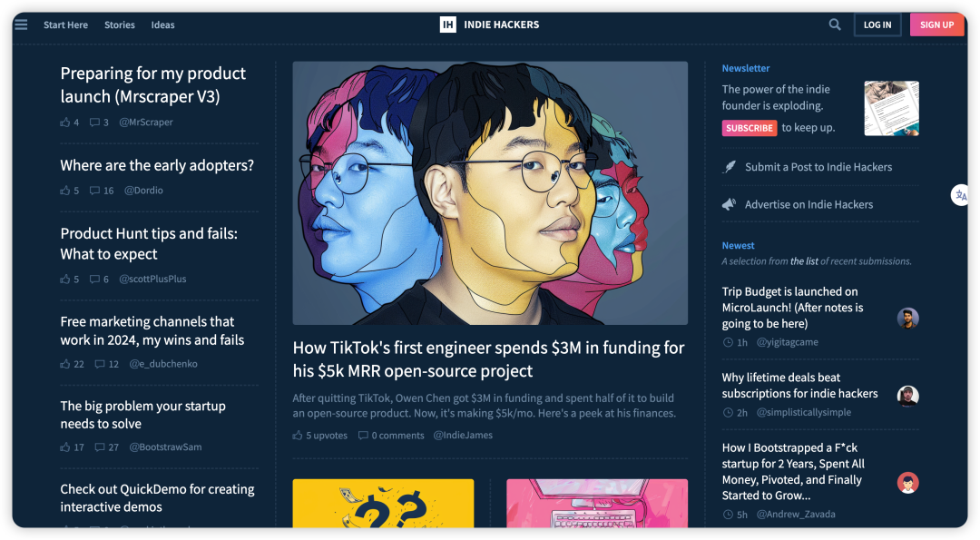Open the TikTok first engineer article headline
Image resolution: width=980 pixels, height=540 pixels.
[x=488, y=359]
